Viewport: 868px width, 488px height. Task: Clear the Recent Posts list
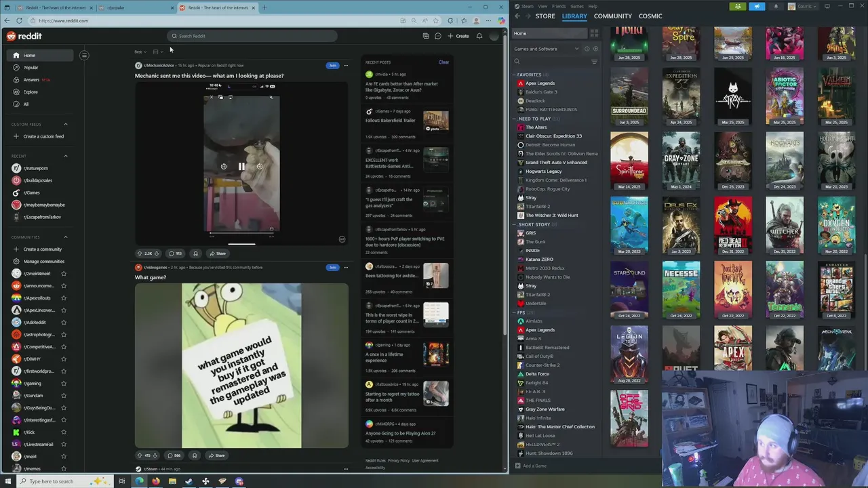[443, 62]
